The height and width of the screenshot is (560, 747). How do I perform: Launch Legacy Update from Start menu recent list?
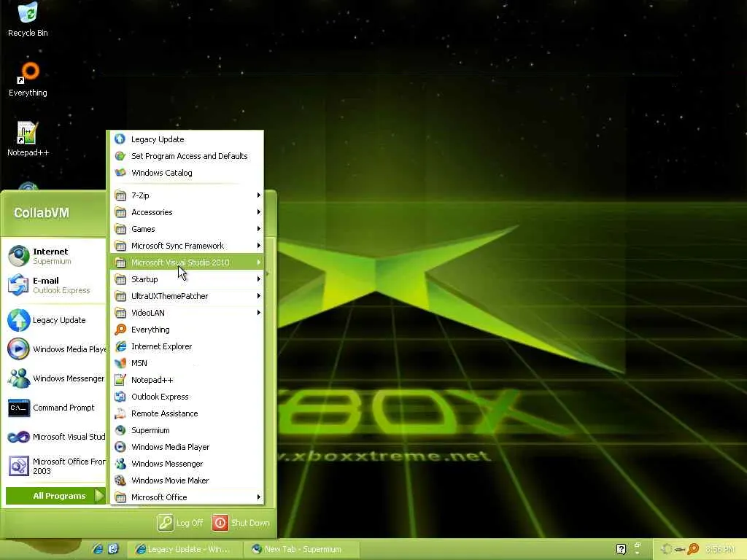click(x=55, y=320)
